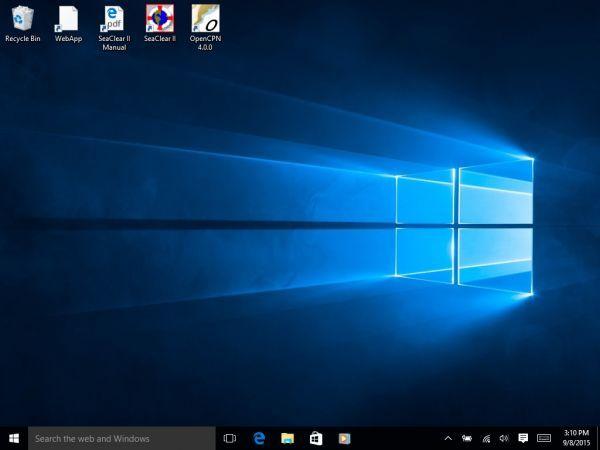This screenshot has height=450, width=600.
Task: Click the SeaClear II life-ring globe icon
Action: [158, 19]
